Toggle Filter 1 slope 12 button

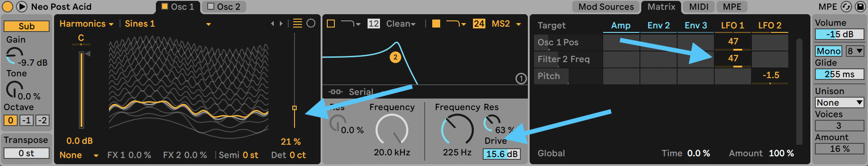point(373,24)
